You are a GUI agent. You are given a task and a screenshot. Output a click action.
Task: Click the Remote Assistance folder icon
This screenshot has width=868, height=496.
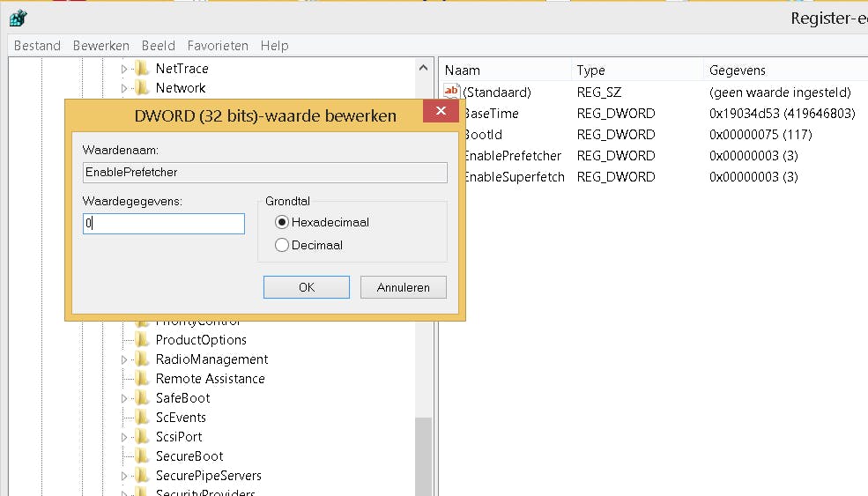(x=142, y=378)
